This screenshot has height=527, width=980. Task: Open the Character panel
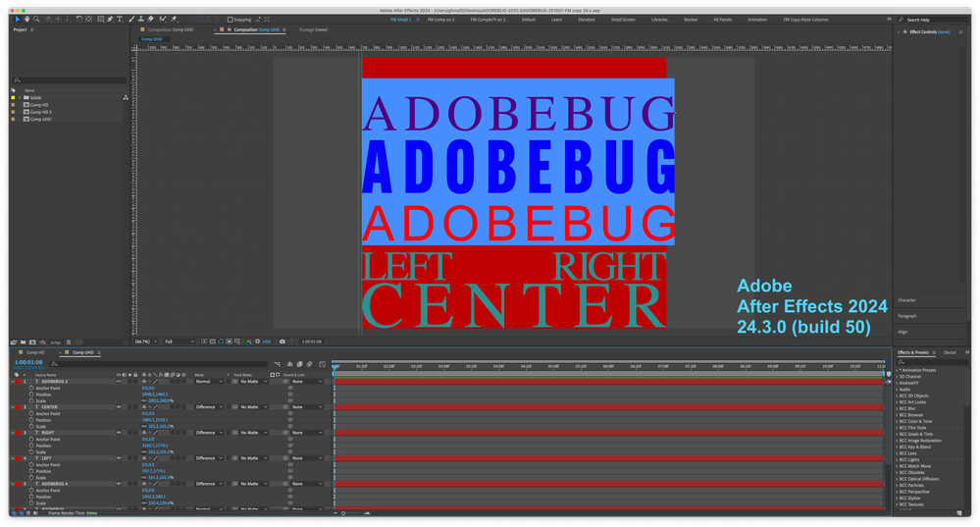(906, 300)
